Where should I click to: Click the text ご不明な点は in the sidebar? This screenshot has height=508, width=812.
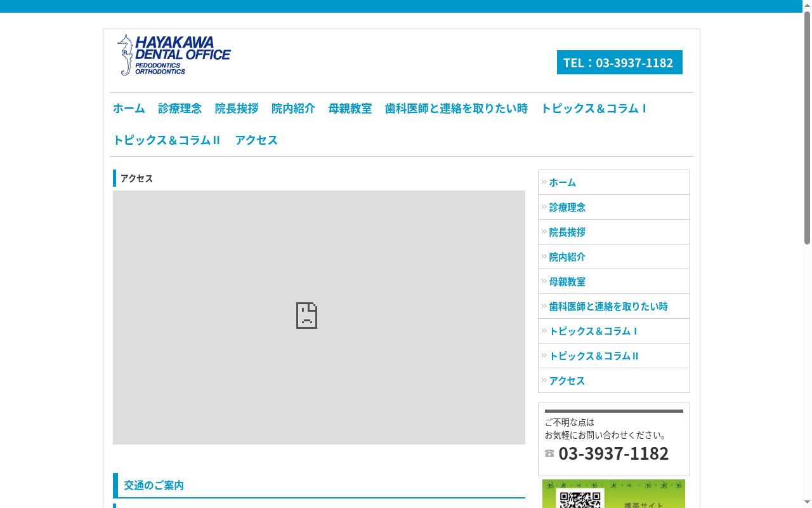coord(570,422)
